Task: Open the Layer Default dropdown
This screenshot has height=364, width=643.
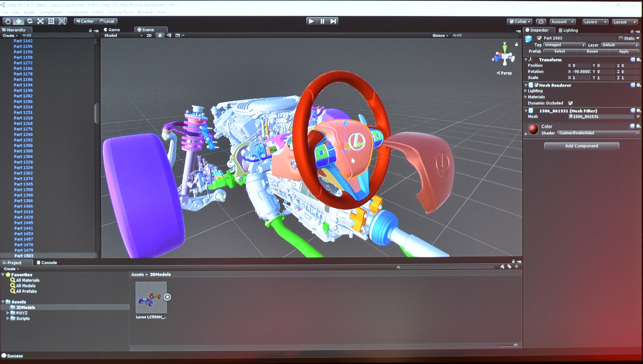Action: [x=620, y=45]
